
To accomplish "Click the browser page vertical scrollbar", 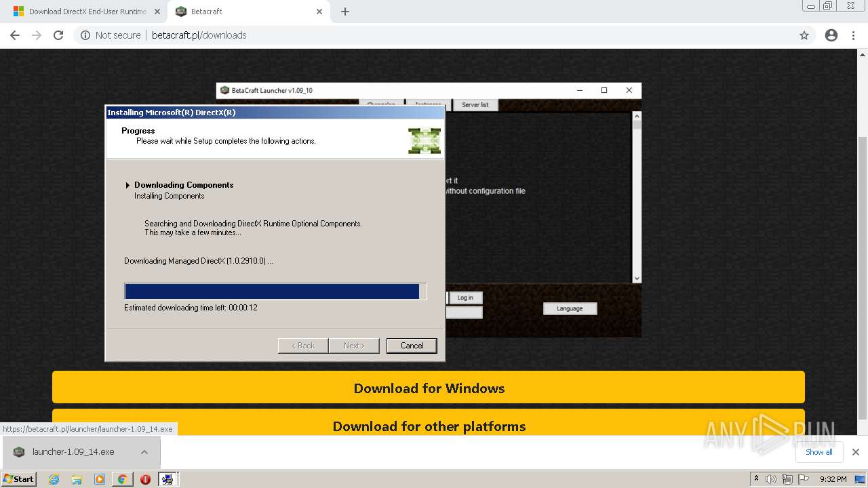I will (863, 278).
